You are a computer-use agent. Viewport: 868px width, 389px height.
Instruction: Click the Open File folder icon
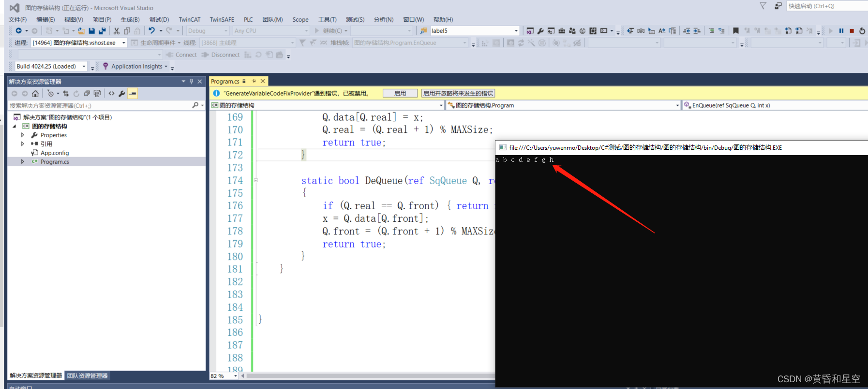81,30
